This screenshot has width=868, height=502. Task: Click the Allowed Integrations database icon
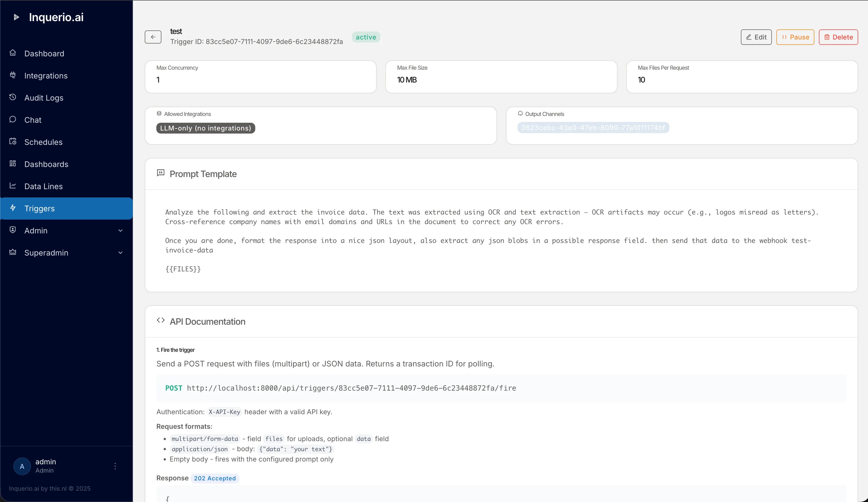pos(159,113)
